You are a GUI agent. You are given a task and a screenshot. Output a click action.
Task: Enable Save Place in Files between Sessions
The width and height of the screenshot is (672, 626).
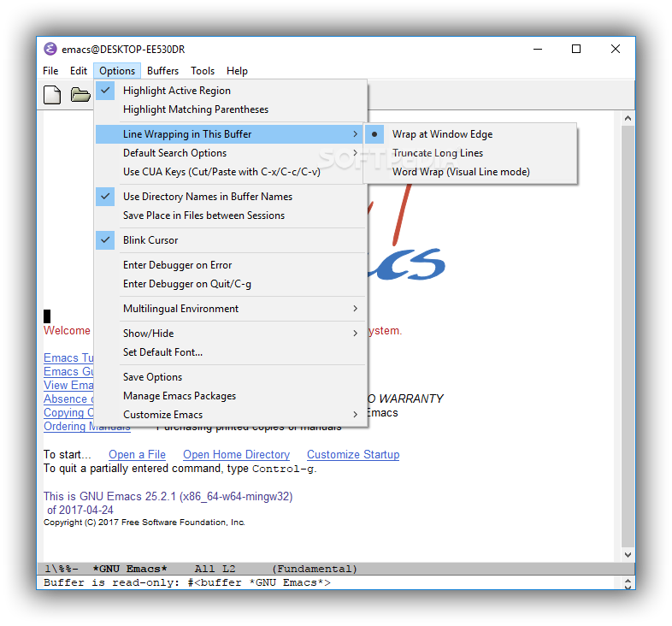point(232,216)
